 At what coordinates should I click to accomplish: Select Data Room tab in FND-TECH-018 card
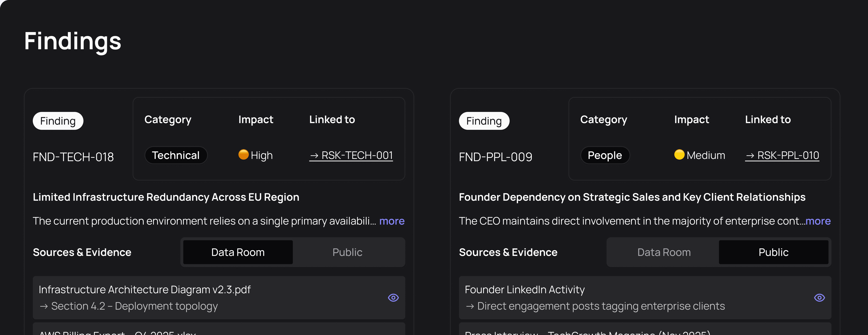pos(237,252)
